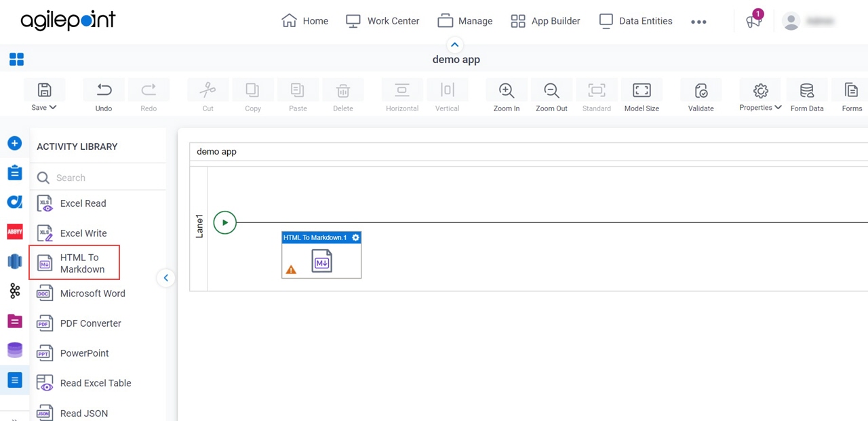Open App Builder menu
Image resolution: width=868 pixels, height=421 pixels.
[x=545, y=21]
